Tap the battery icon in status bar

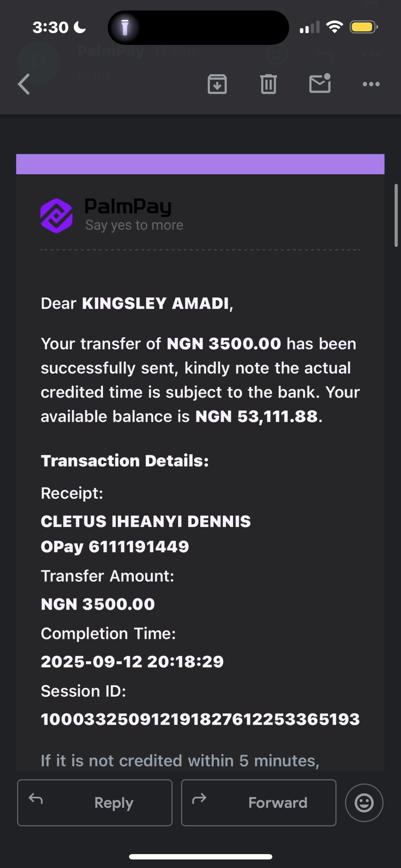pyautogui.click(x=363, y=27)
